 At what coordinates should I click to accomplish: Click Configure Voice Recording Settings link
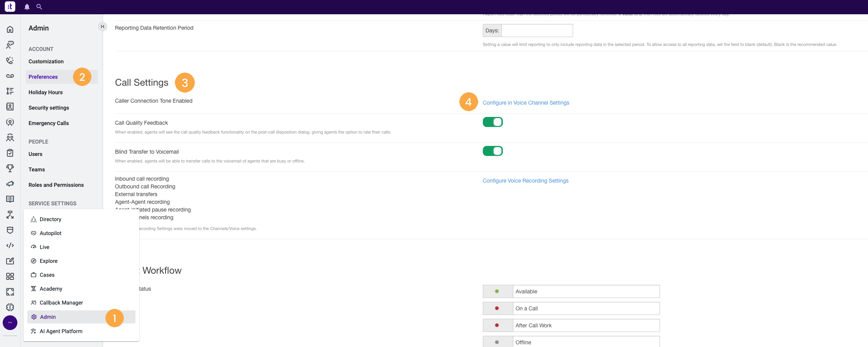click(x=525, y=181)
